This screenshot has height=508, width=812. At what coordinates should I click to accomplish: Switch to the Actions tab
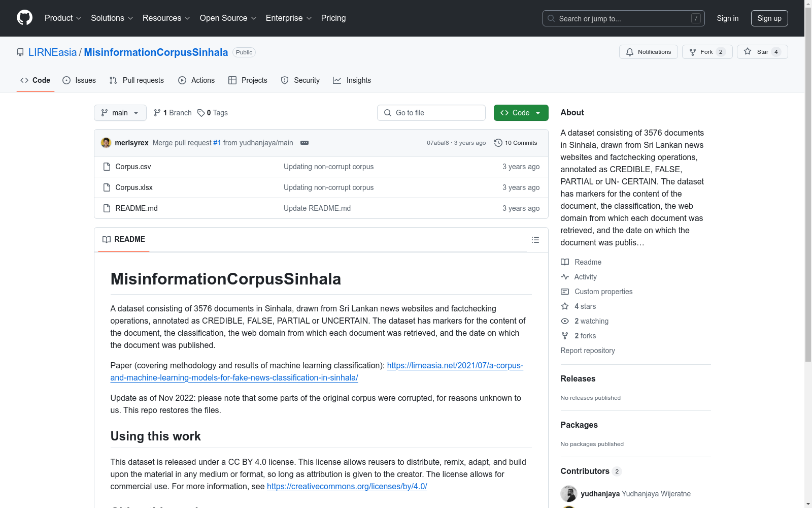[x=196, y=80]
